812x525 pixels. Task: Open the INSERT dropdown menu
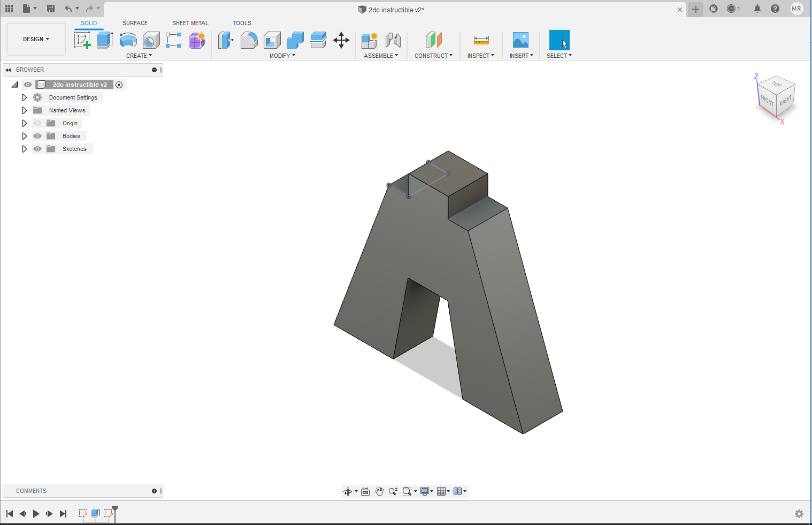coord(522,56)
